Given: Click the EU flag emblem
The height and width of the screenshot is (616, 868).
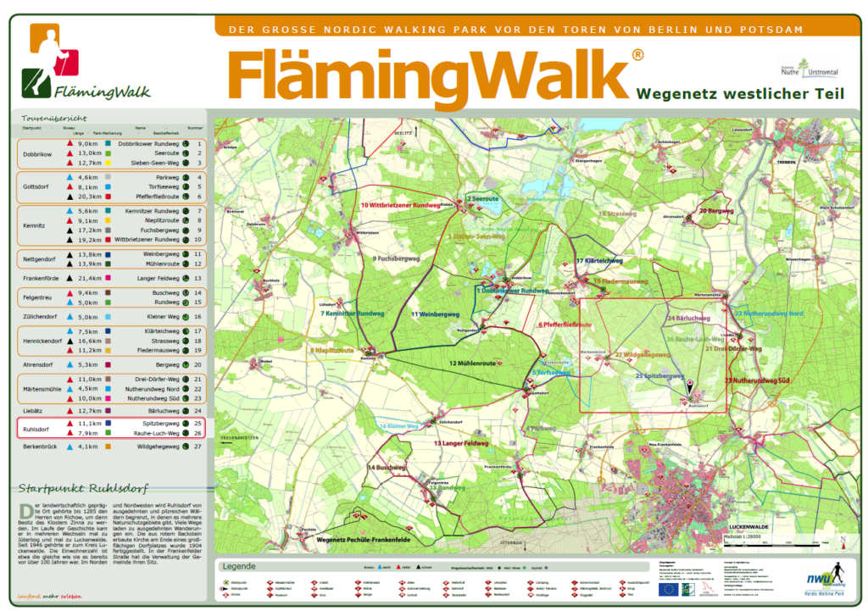Looking at the screenshot, I should [x=669, y=586].
